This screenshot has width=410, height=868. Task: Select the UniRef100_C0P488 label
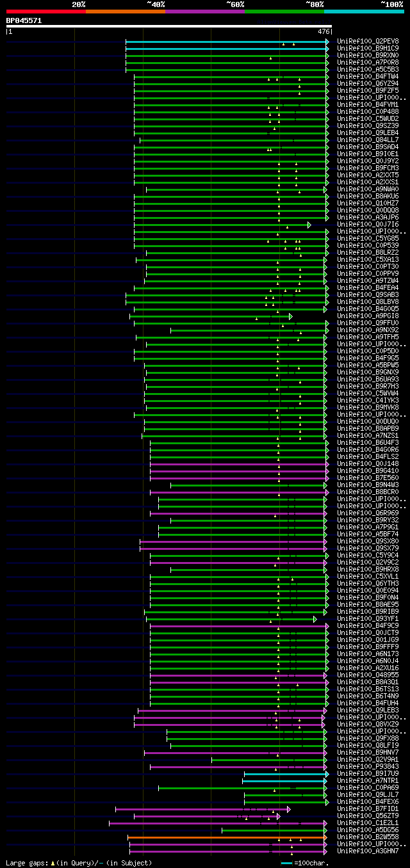click(x=368, y=111)
